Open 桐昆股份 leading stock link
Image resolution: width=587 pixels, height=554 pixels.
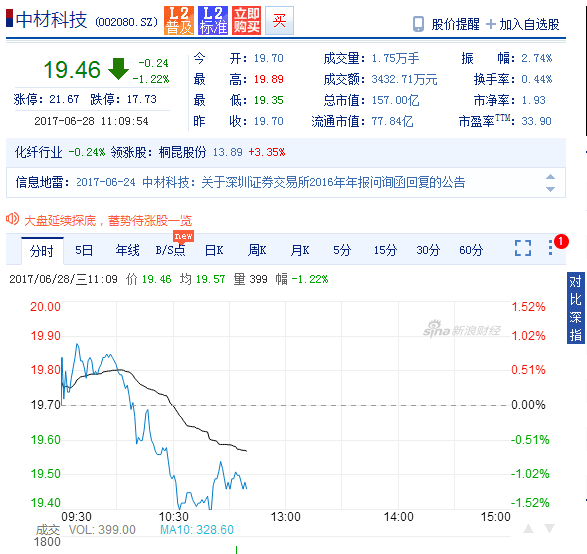182,152
